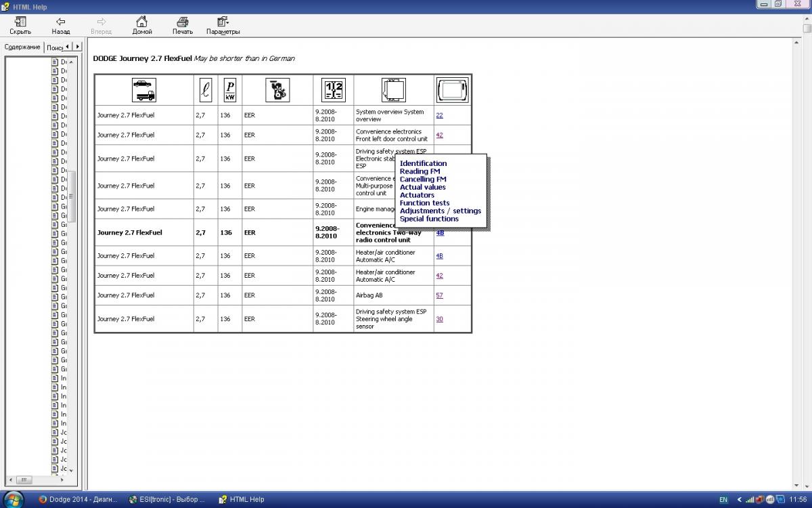Screen dimensions: 812x508
Task: Choose Reading FM in the popup menu
Action: click(x=420, y=171)
